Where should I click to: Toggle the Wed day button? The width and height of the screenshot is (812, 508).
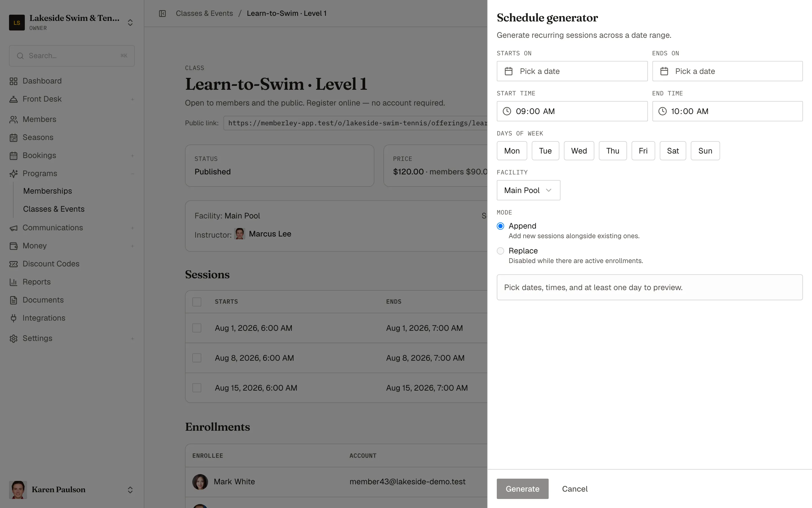tap(579, 151)
